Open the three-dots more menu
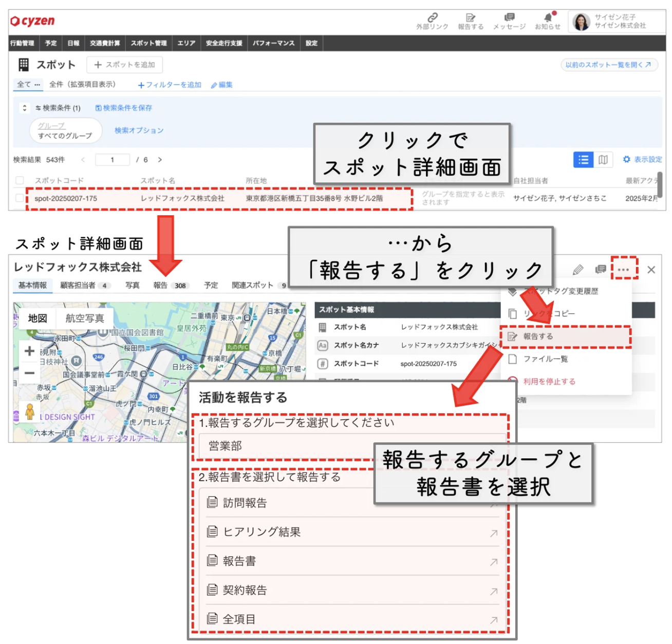The width and height of the screenshot is (672, 644). pyautogui.click(x=624, y=269)
